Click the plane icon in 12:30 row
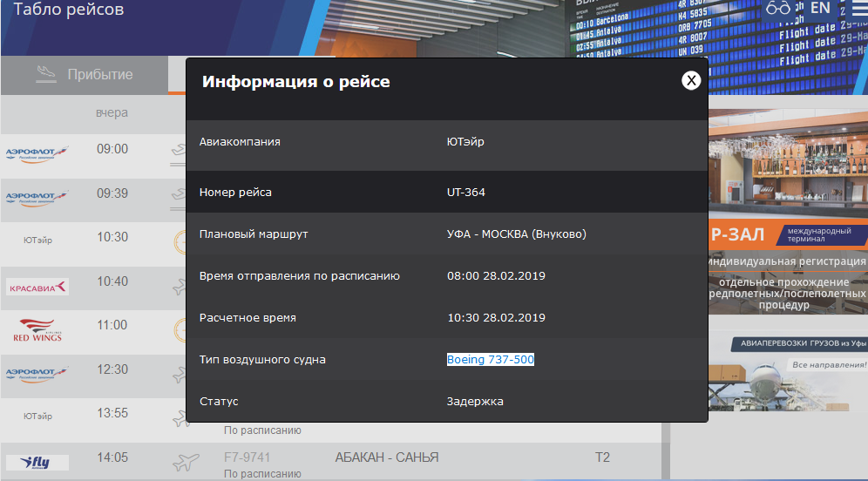868x481 pixels. (180, 374)
